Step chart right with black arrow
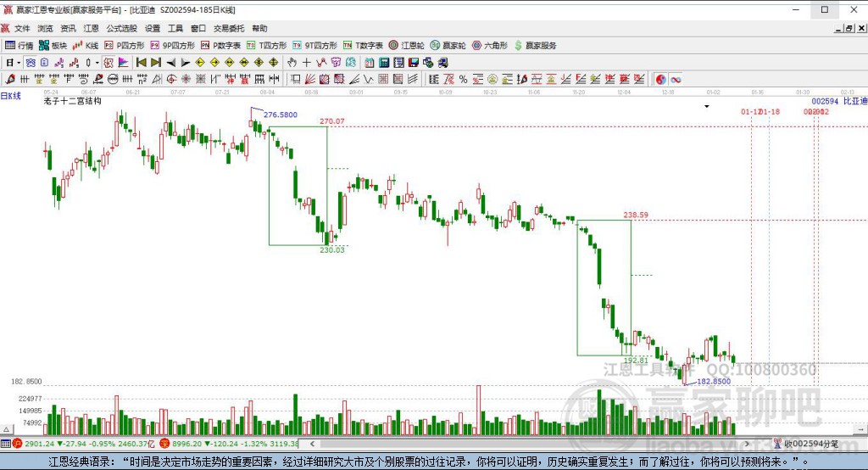Viewport: 868px width, 470px height. tap(186, 63)
